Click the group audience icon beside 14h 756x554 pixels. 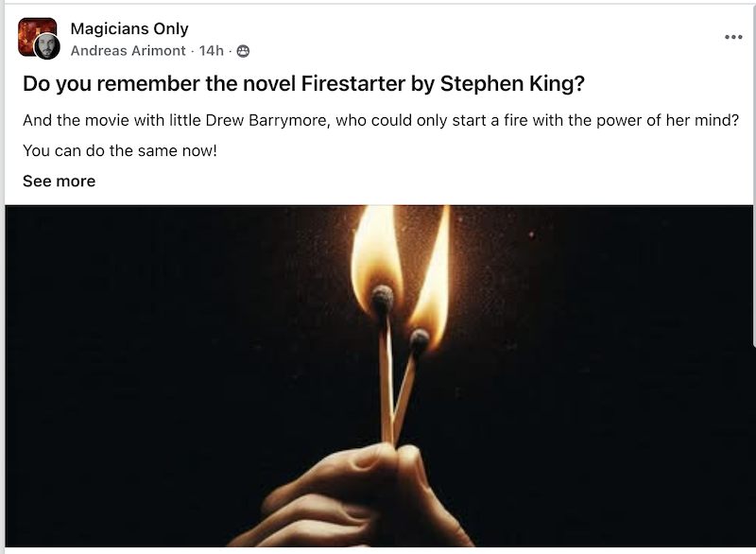click(x=243, y=51)
